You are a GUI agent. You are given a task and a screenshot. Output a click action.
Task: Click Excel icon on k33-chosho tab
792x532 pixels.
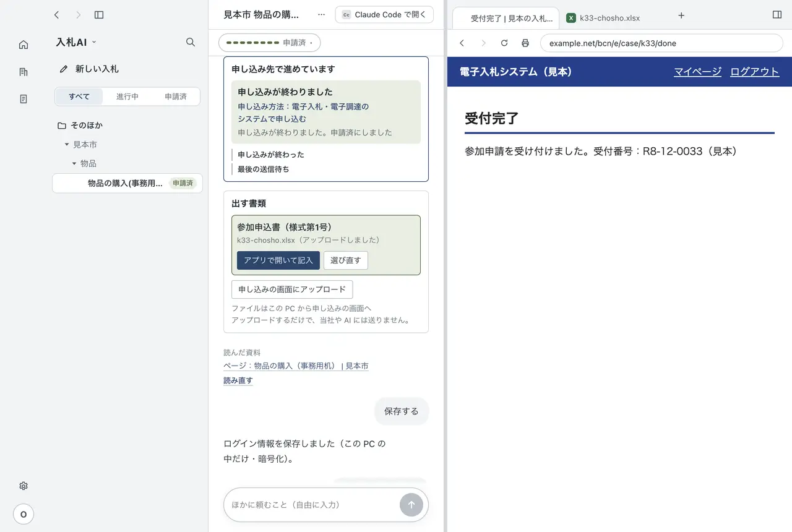point(571,18)
